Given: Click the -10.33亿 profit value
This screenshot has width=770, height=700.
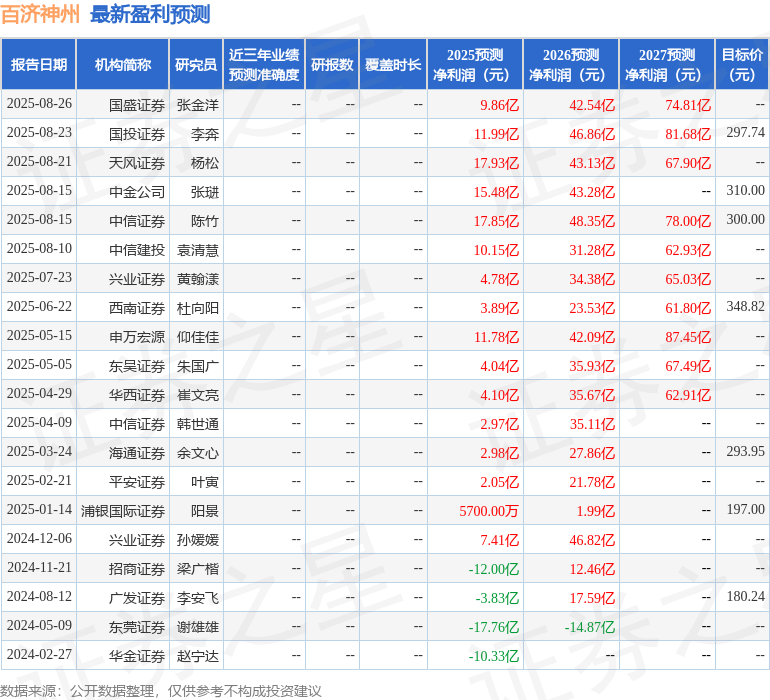Looking at the screenshot, I should tap(494, 655).
